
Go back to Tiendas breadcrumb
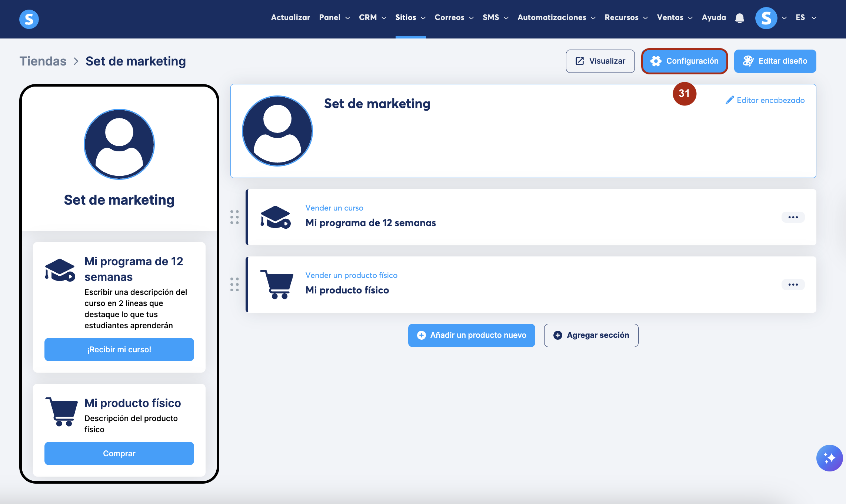[43, 61]
